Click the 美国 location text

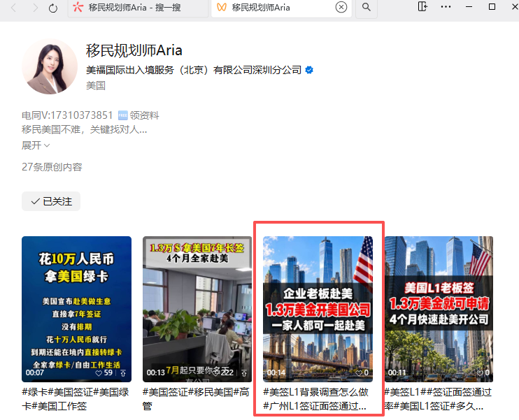pyautogui.click(x=96, y=86)
